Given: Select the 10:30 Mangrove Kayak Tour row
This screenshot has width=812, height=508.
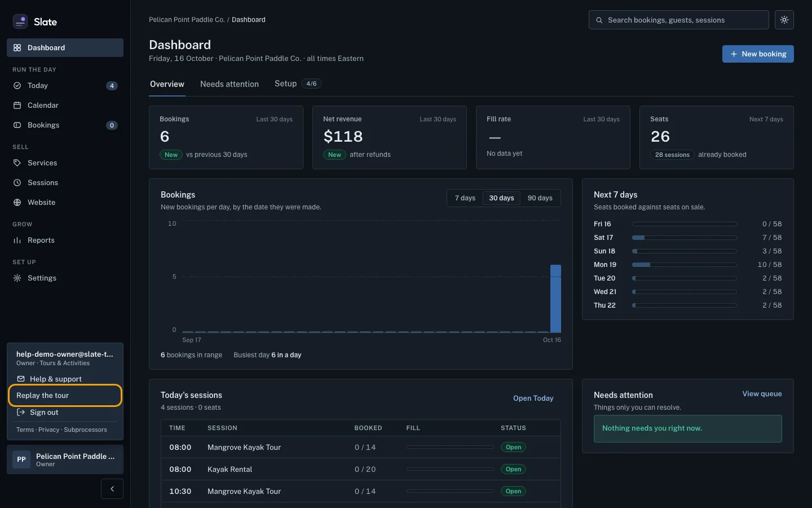Looking at the screenshot, I should coord(361,491).
